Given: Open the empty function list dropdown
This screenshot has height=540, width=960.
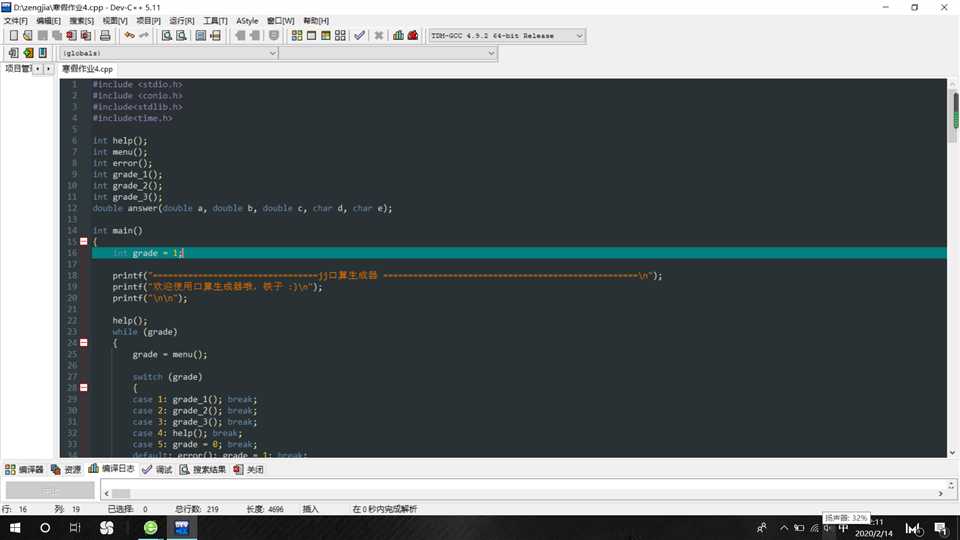Looking at the screenshot, I should [x=388, y=53].
